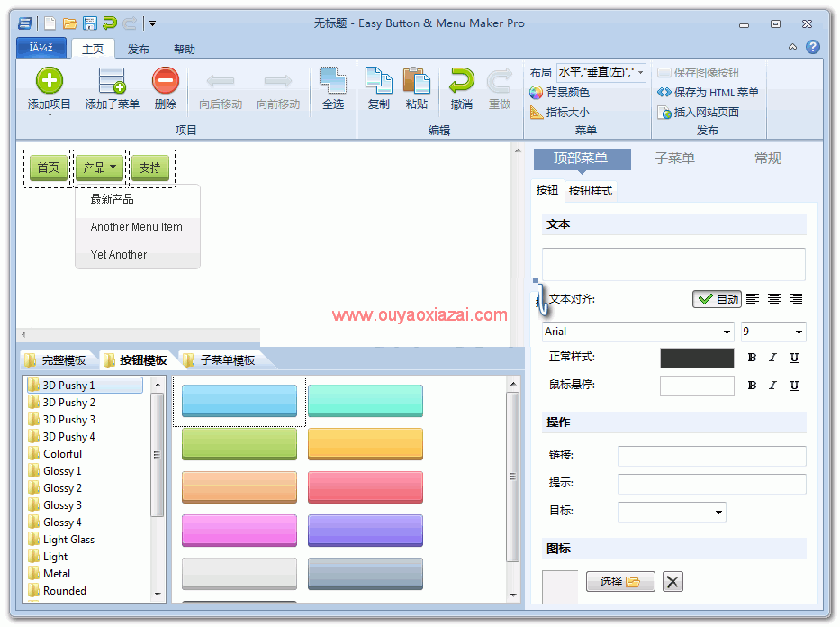The image size is (840, 627).
Task: Open quick access toolbar customize dropdown
Action: (152, 23)
